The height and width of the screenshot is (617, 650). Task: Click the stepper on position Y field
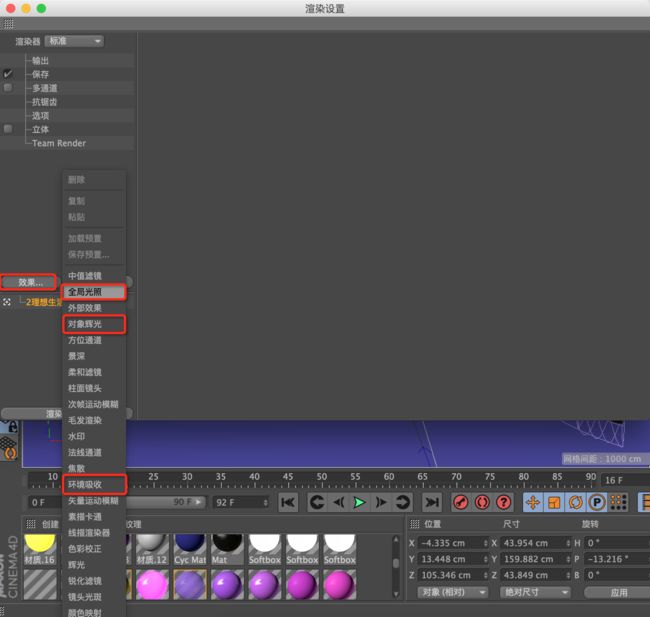(485, 559)
